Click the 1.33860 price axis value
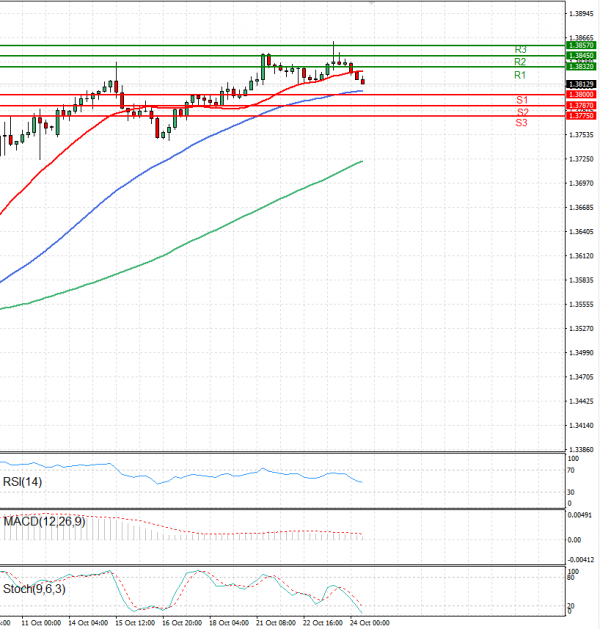The height and width of the screenshot is (629, 600). (x=581, y=450)
